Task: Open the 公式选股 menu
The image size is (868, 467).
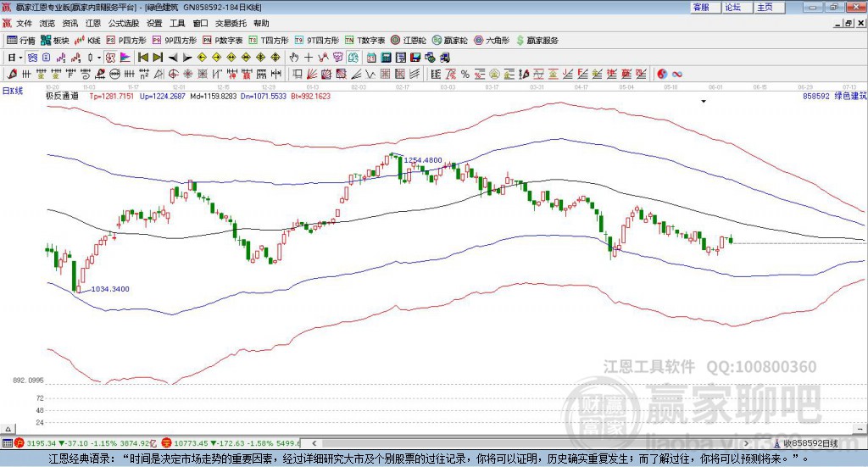Action: (x=124, y=23)
